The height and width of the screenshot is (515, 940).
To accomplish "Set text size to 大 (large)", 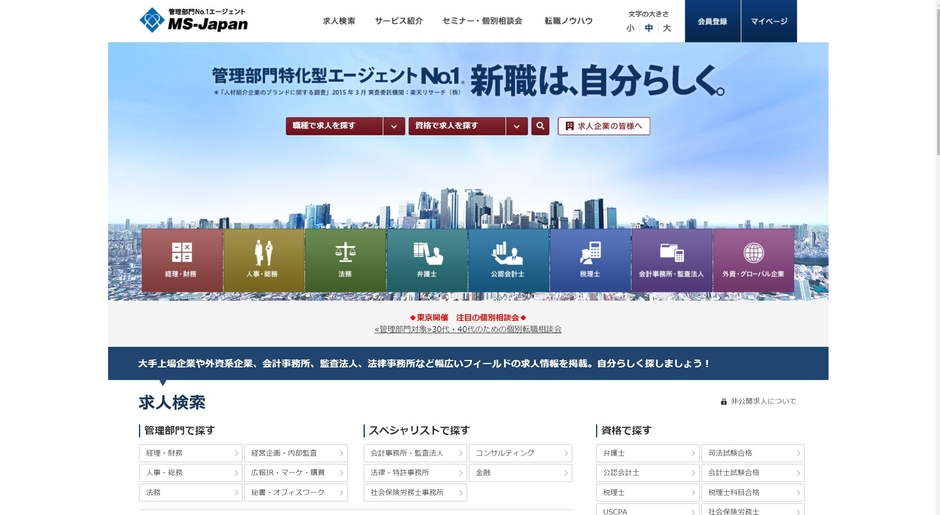I will (667, 28).
